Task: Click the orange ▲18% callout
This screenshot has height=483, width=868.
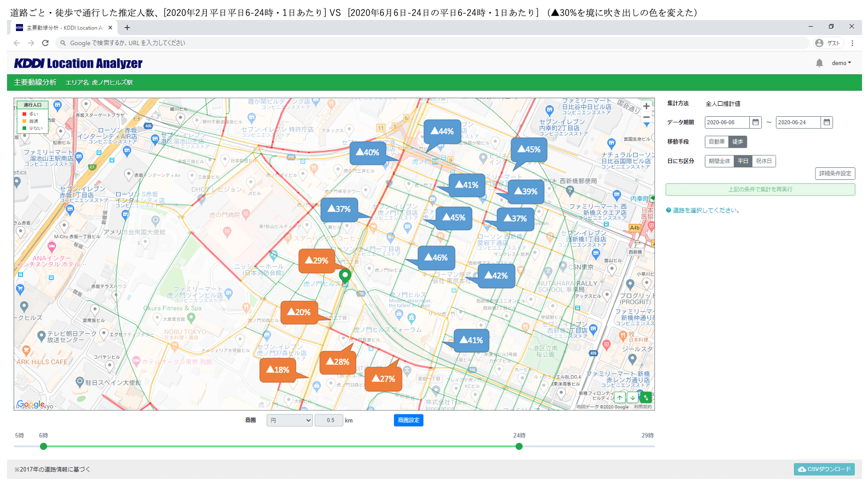Action: (x=278, y=370)
